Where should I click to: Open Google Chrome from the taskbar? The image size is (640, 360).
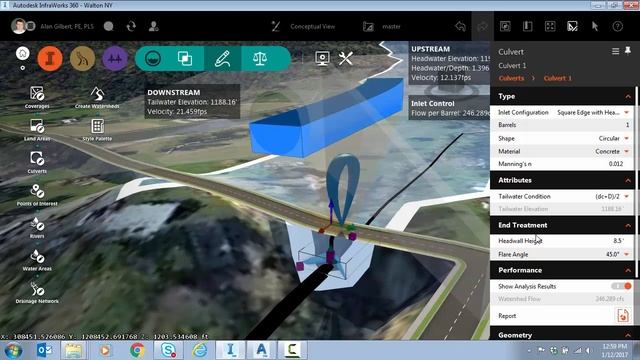tap(138, 350)
